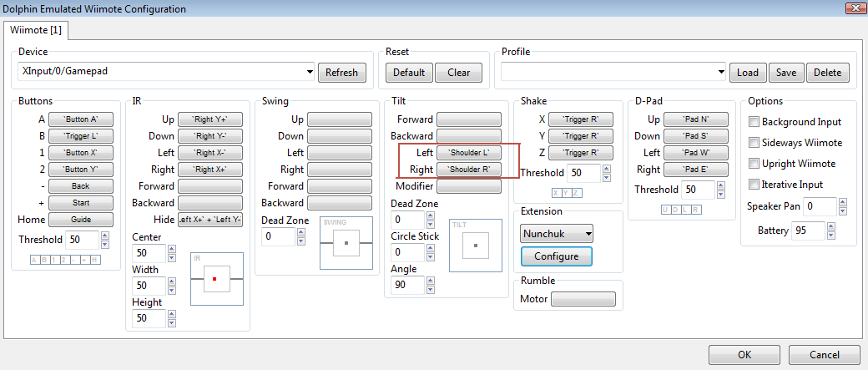868x370 pixels.
Task: Increase the Buttons Threshold value
Action: [105, 236]
